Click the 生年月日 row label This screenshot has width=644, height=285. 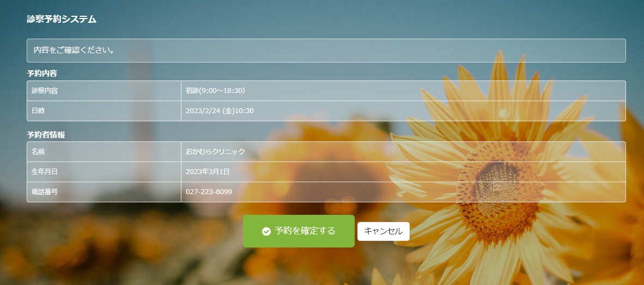pyautogui.click(x=44, y=172)
